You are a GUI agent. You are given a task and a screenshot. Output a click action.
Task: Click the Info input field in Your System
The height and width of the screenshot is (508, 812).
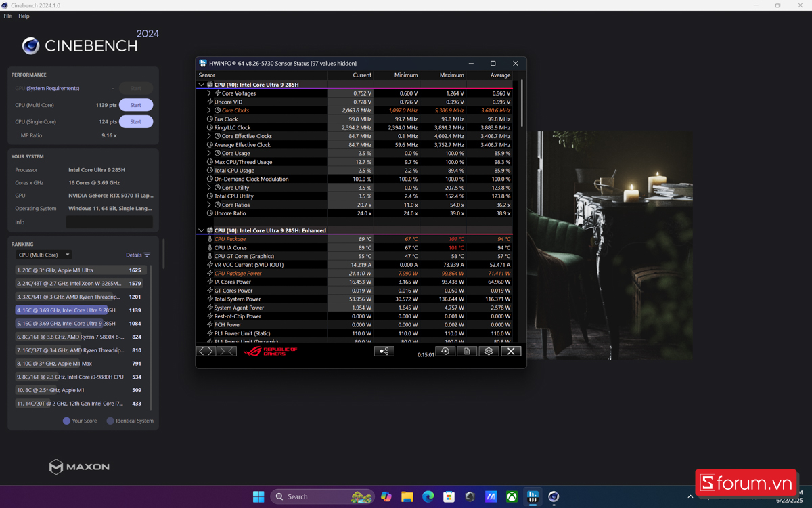tap(109, 222)
